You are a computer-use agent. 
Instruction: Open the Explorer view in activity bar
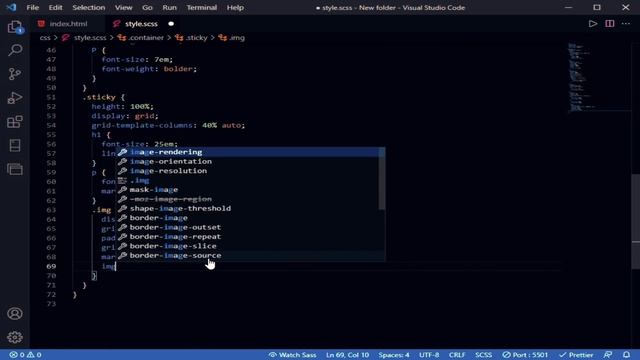[15, 27]
